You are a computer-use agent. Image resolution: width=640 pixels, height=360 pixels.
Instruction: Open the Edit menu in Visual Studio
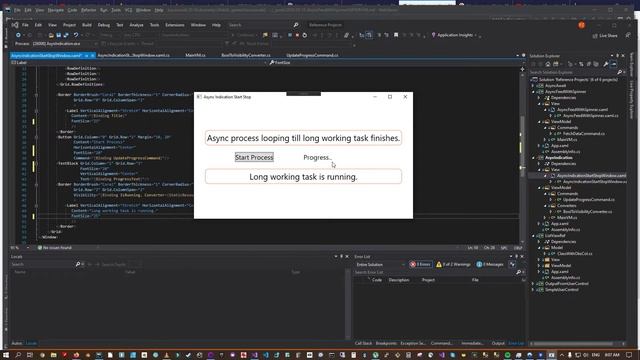38,25
